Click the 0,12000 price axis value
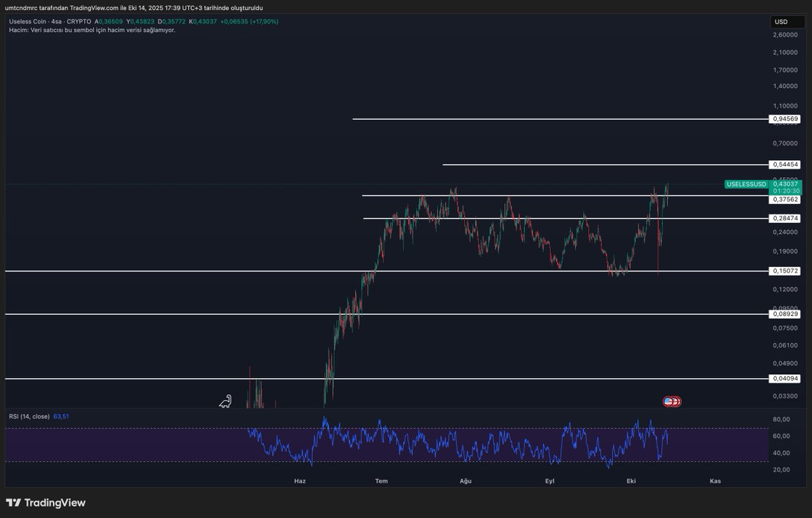This screenshot has width=812, height=518. (x=784, y=289)
